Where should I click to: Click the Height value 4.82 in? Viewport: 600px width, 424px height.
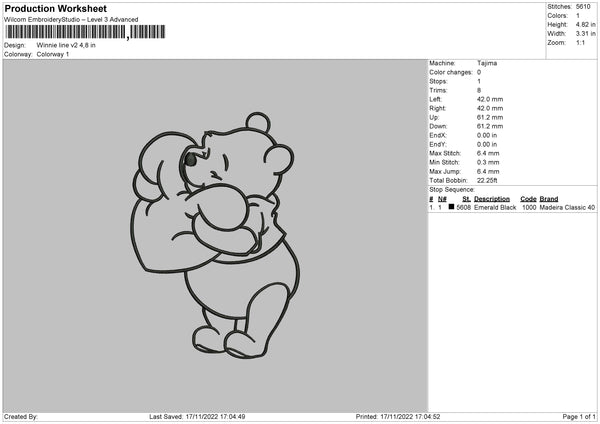pyautogui.click(x=585, y=24)
